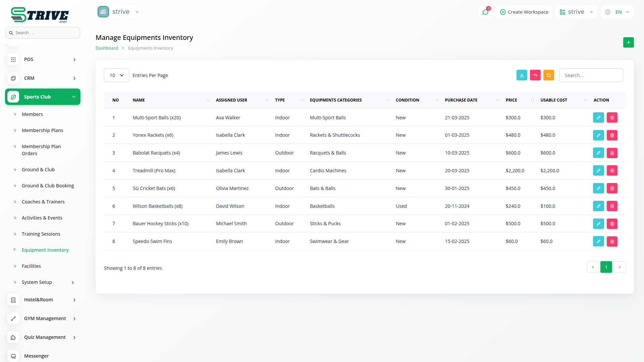The image size is (644, 362).
Task: Open Facilities in the sidebar
Action: [x=31, y=266]
